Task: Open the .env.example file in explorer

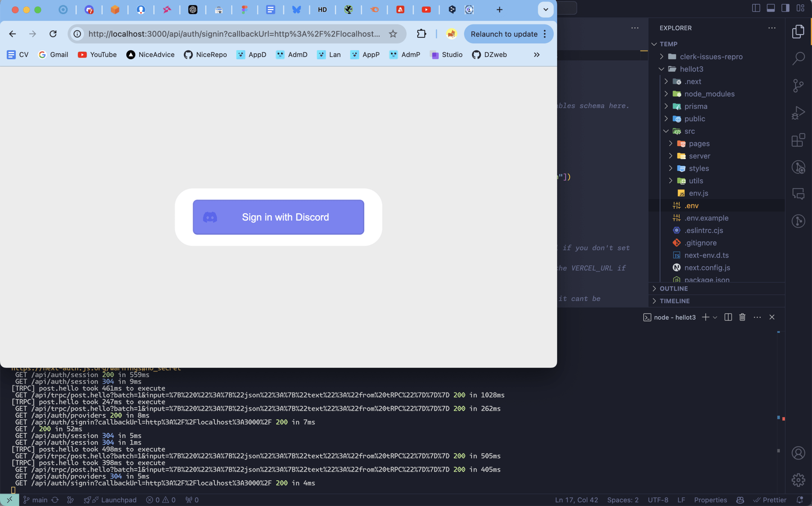Action: (x=706, y=218)
